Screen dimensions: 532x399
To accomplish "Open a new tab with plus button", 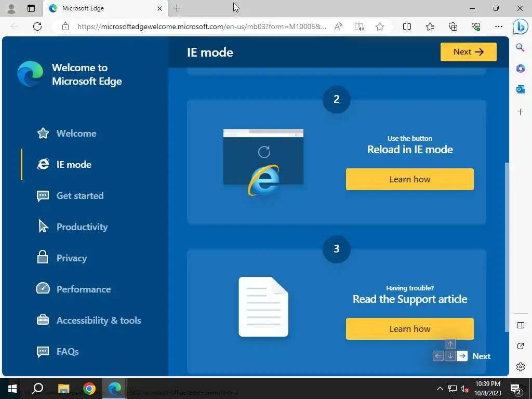I will click(177, 8).
